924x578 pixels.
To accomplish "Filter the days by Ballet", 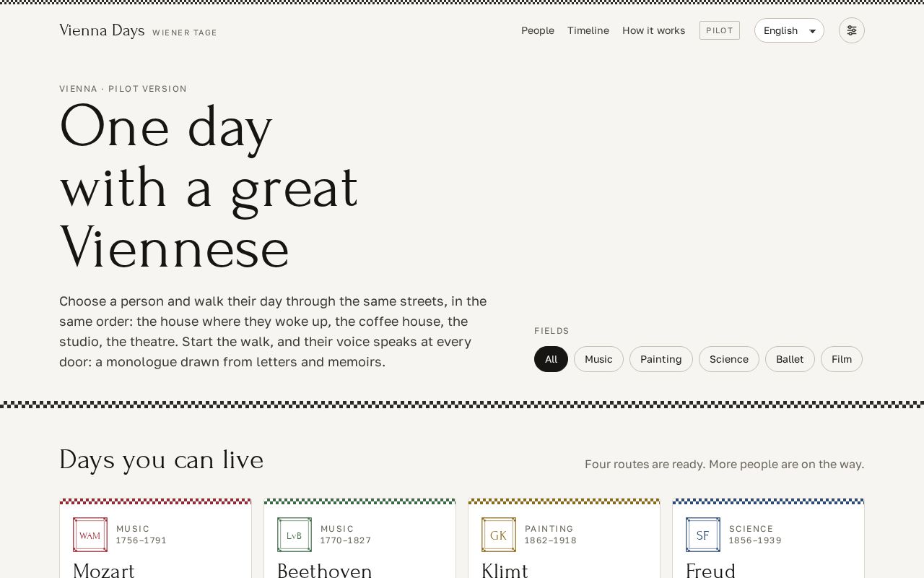I will pyautogui.click(x=790, y=359).
